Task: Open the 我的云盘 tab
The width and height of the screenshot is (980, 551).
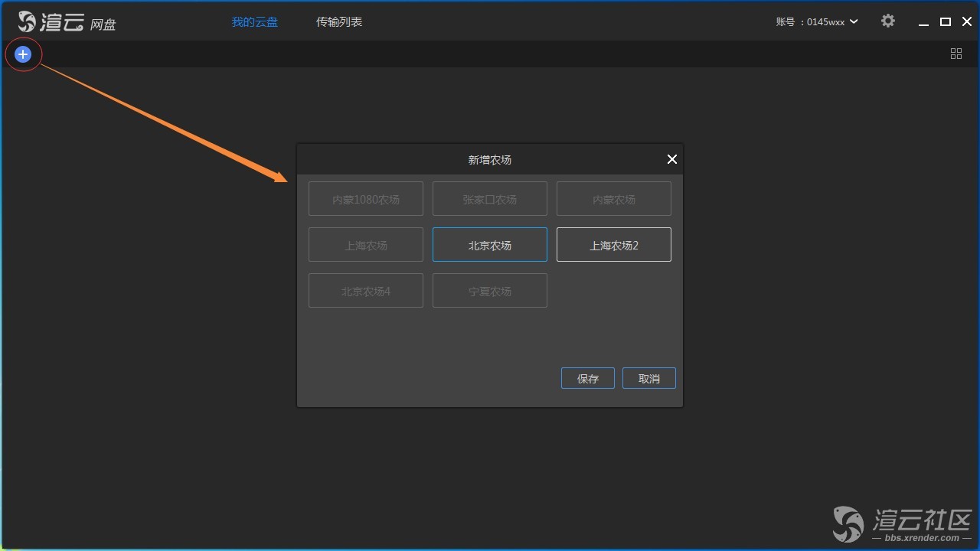Action: [255, 22]
